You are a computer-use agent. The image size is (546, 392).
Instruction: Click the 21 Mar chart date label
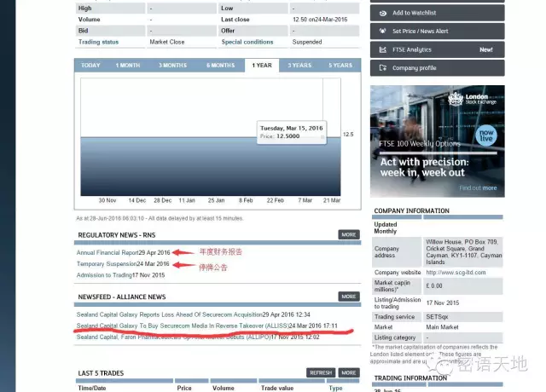[332, 201]
